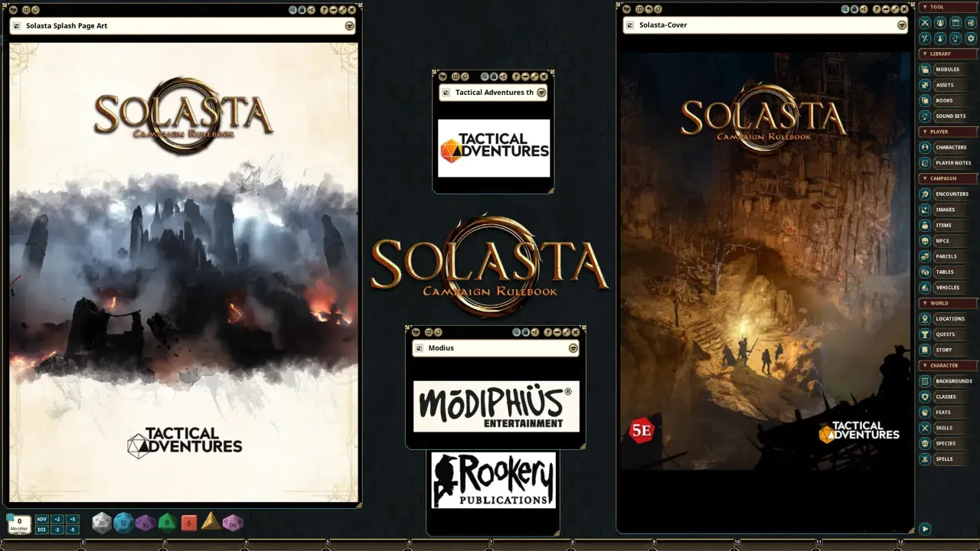Viewport: 980px width, 551px height.
Task: Click share icon in Solasta Splash Page Art window
Action: click(x=312, y=10)
